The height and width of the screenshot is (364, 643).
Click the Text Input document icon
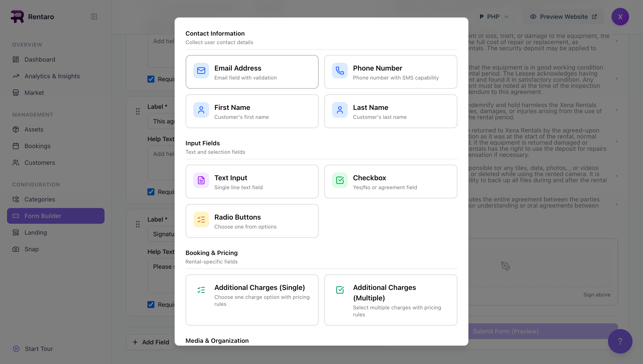click(201, 180)
